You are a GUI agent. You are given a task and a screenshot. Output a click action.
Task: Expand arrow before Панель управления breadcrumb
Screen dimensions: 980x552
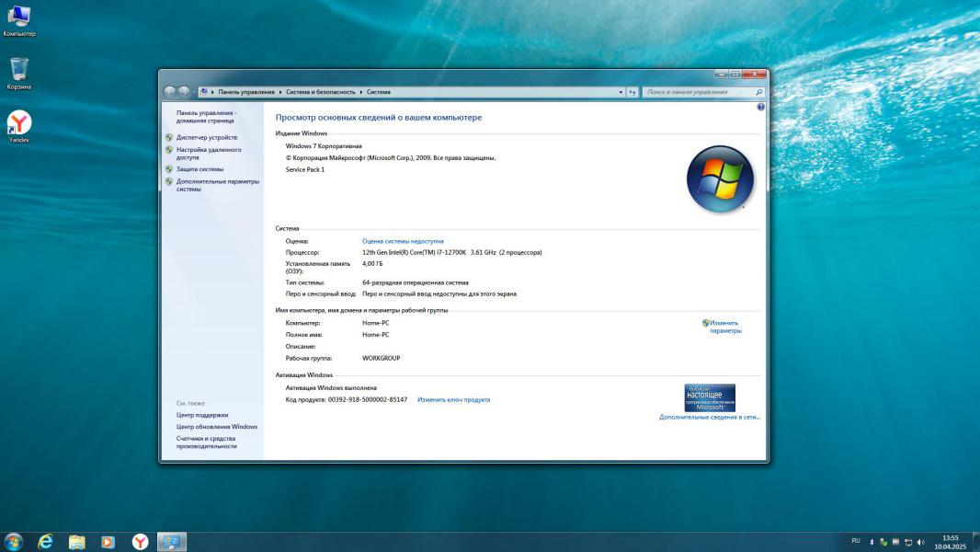212,92
